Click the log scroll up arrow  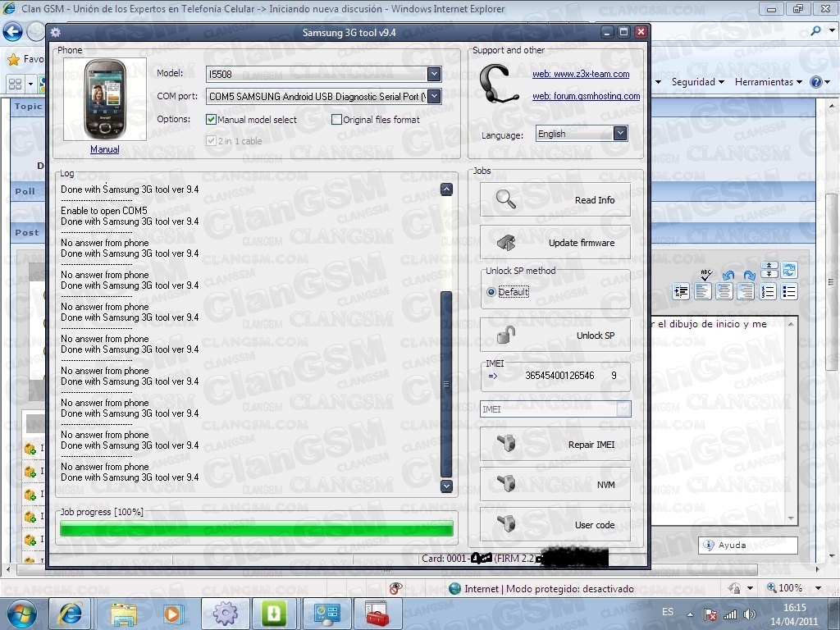[446, 189]
